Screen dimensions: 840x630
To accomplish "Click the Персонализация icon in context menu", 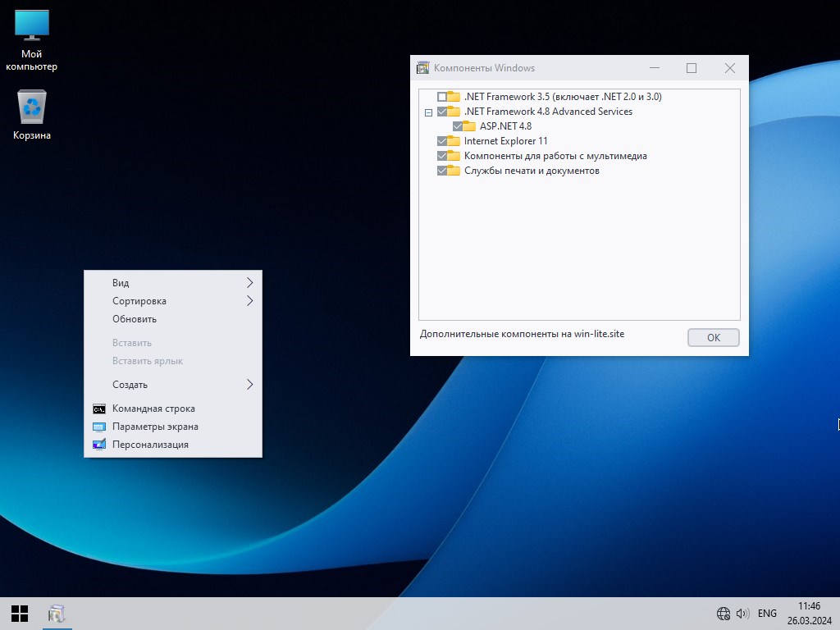I will tap(99, 445).
